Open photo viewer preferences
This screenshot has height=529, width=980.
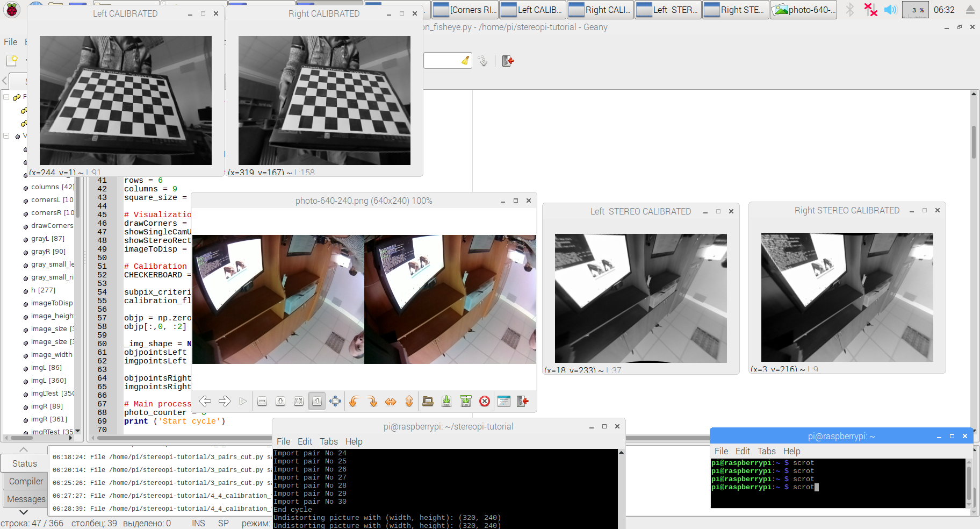[503, 401]
